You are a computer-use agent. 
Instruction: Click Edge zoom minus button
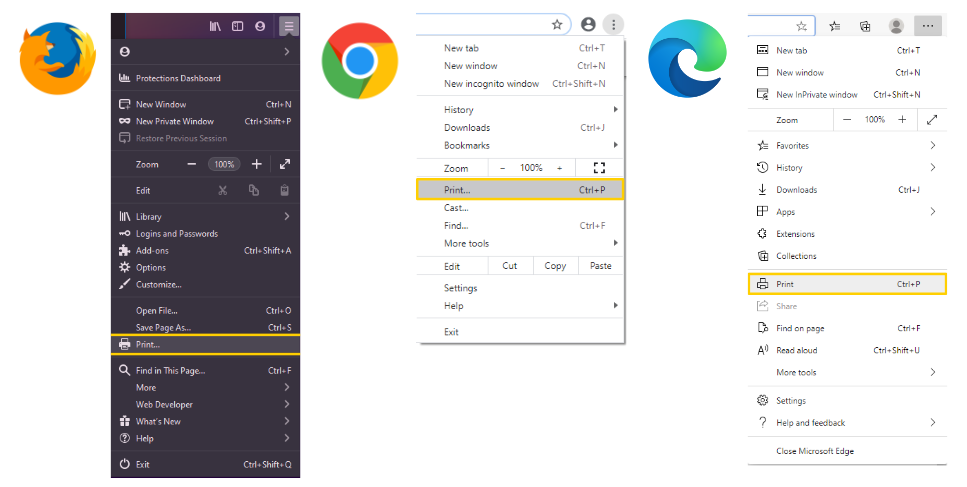[x=847, y=120]
